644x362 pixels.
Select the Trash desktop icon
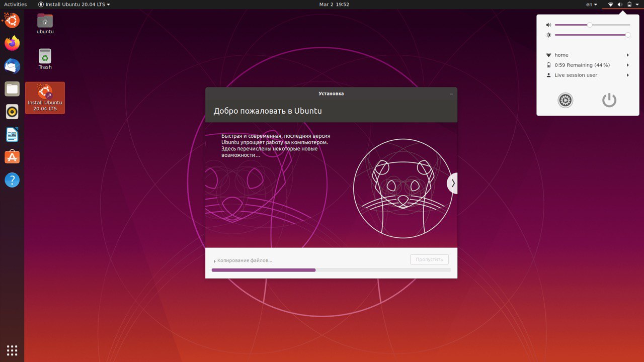click(x=45, y=59)
